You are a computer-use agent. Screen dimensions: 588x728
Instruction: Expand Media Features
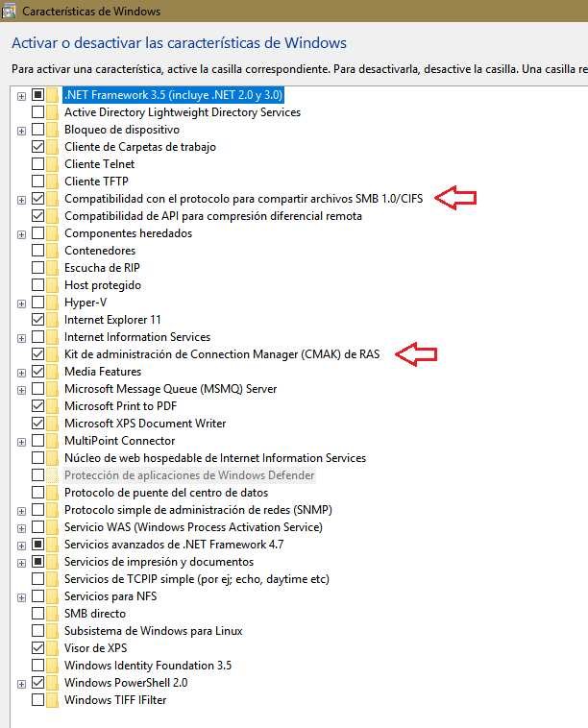[x=21, y=373]
